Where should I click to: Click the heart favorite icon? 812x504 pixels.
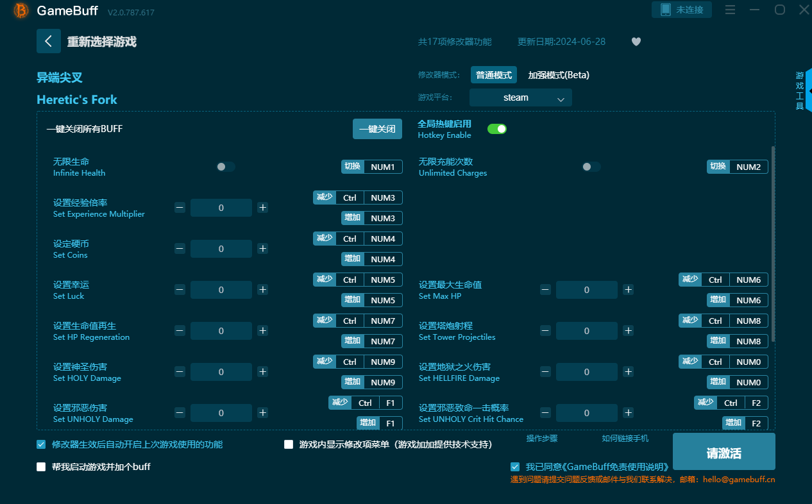pyautogui.click(x=636, y=41)
